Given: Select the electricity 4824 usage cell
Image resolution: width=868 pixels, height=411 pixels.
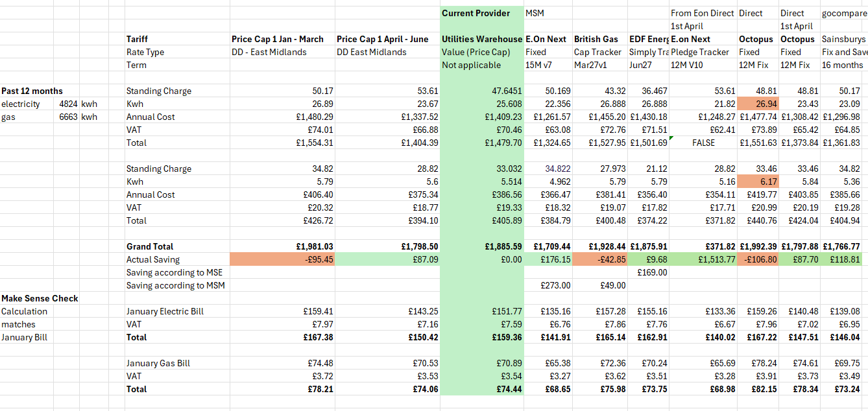Looking at the screenshot, I should tap(68, 104).
